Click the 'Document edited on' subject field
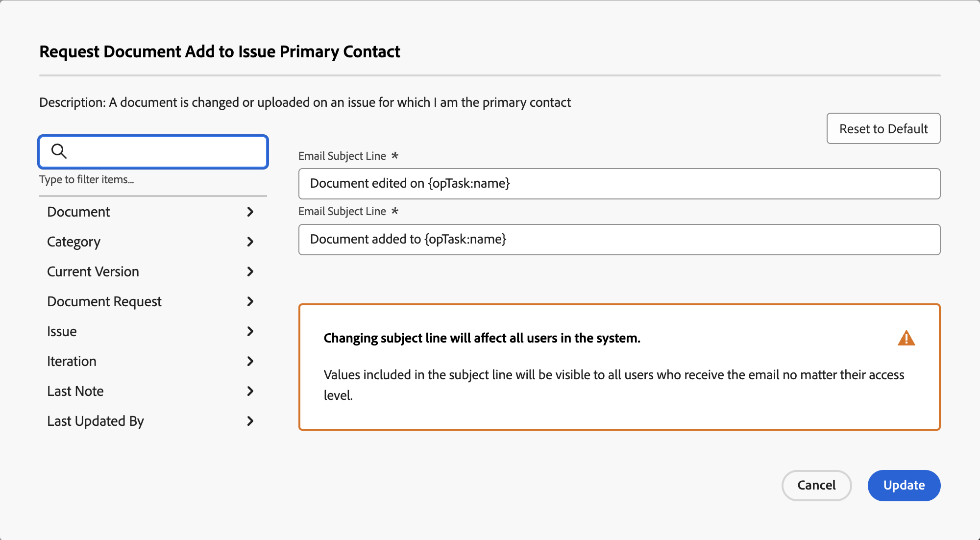Screen dimensions: 980x540 pyautogui.click(x=619, y=184)
